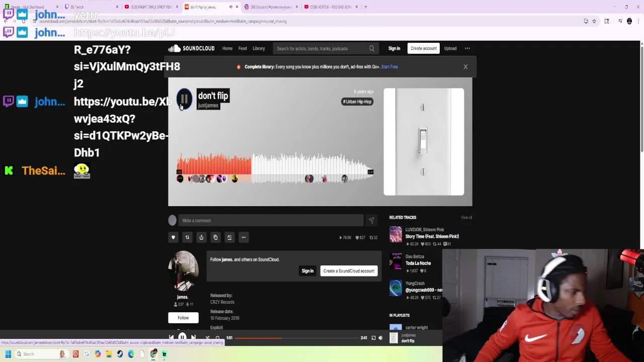The image size is (644, 362).
Task: Open carter wright playlist entry
Action: tap(417, 328)
